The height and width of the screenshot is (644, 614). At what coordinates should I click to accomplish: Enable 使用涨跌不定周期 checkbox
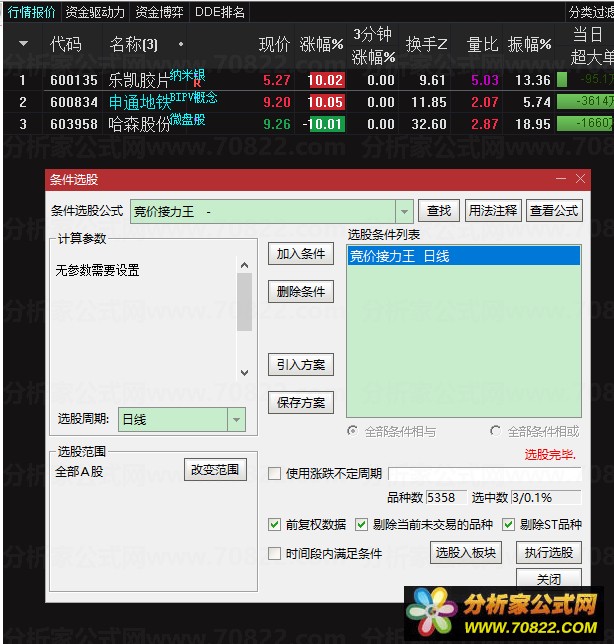pyautogui.click(x=274, y=474)
